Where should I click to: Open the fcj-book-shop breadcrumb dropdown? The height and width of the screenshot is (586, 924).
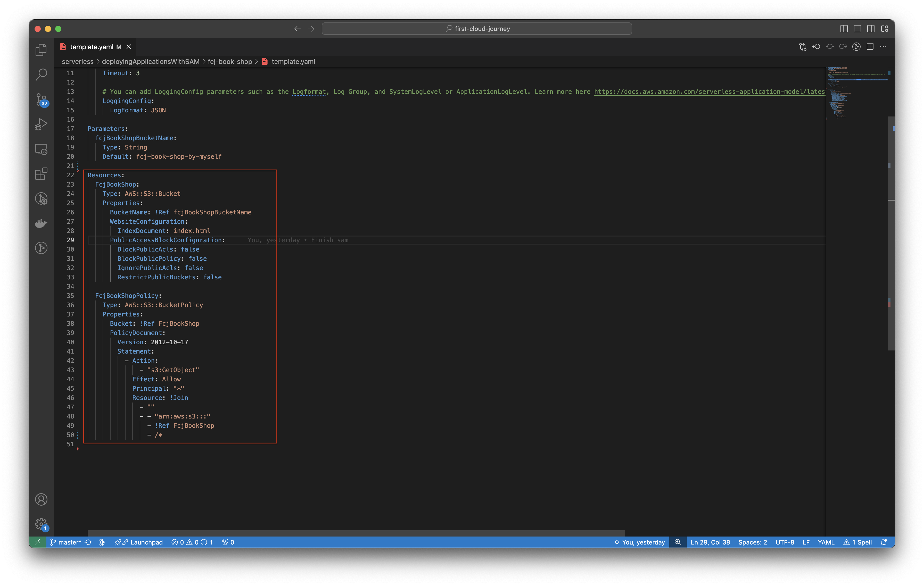(x=230, y=61)
